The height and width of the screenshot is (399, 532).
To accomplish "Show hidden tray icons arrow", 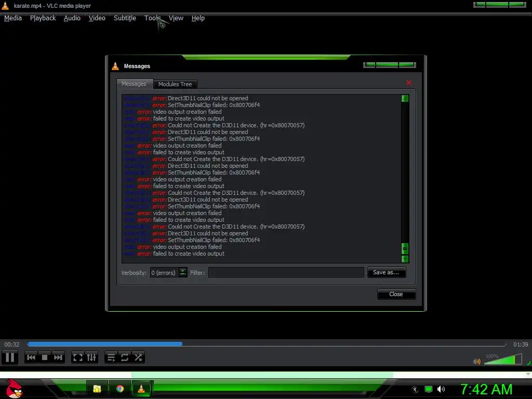I will 415,390.
